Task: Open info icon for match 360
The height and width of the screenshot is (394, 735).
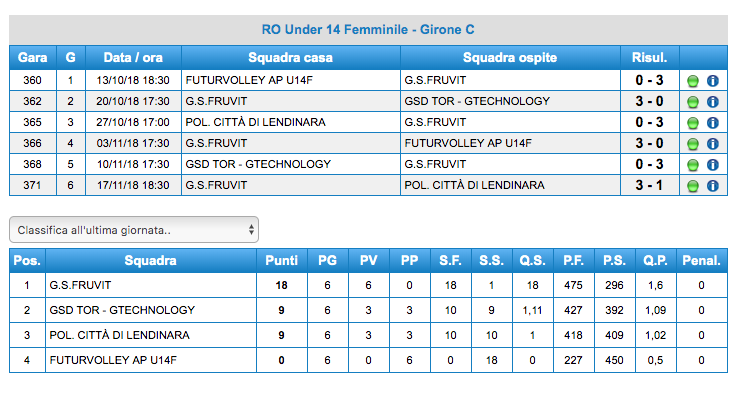Action: click(x=712, y=81)
